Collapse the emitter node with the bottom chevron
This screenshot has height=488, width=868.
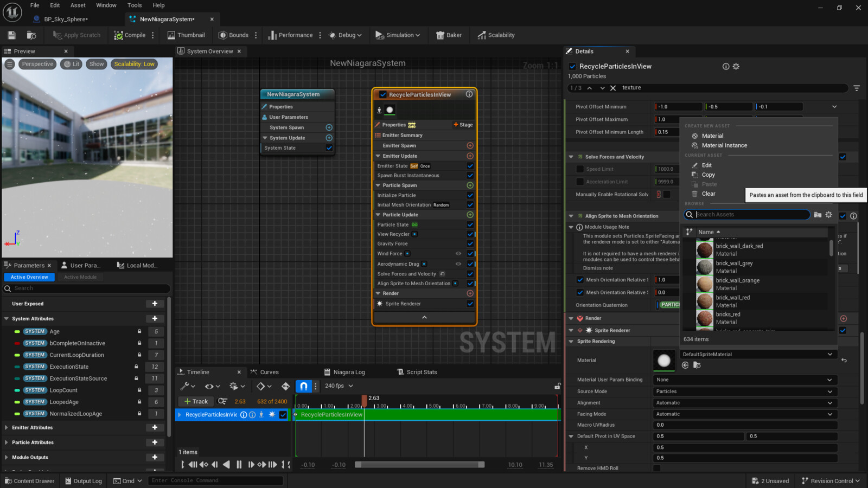click(424, 317)
